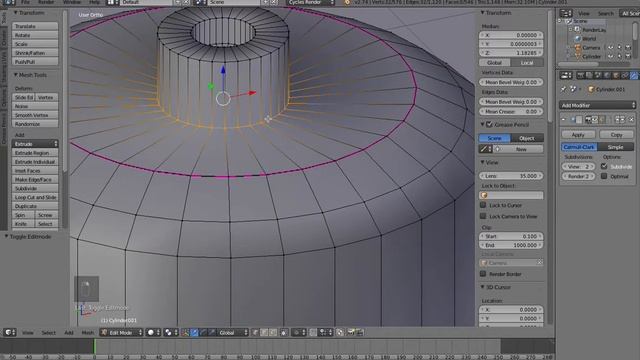
Task: Adjust the Lens 35.000 field
Action: tap(511, 176)
